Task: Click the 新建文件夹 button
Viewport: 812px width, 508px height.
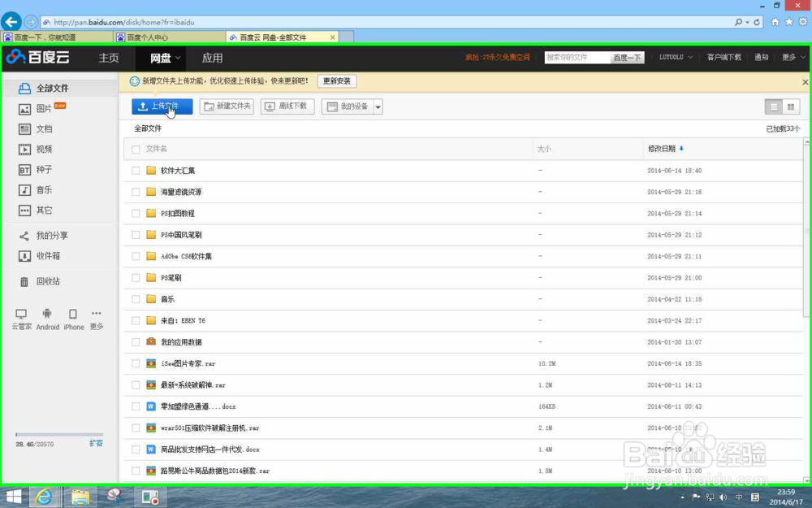Action: click(227, 106)
